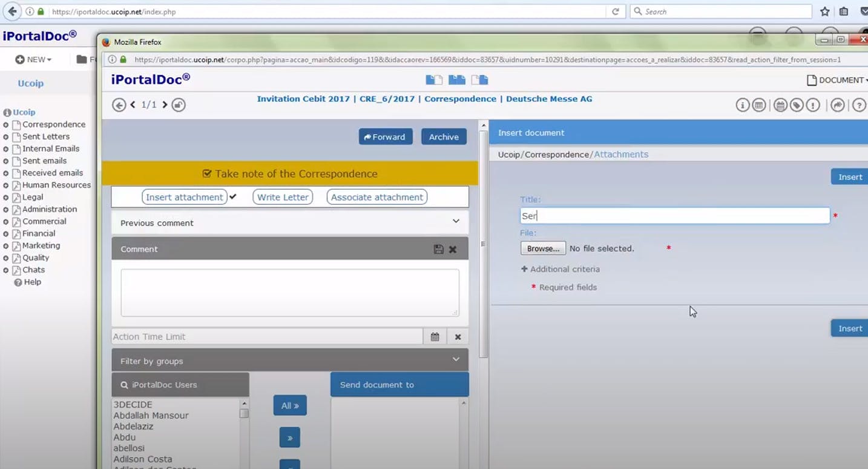
Task: Open document information circle icon
Action: coord(743,105)
